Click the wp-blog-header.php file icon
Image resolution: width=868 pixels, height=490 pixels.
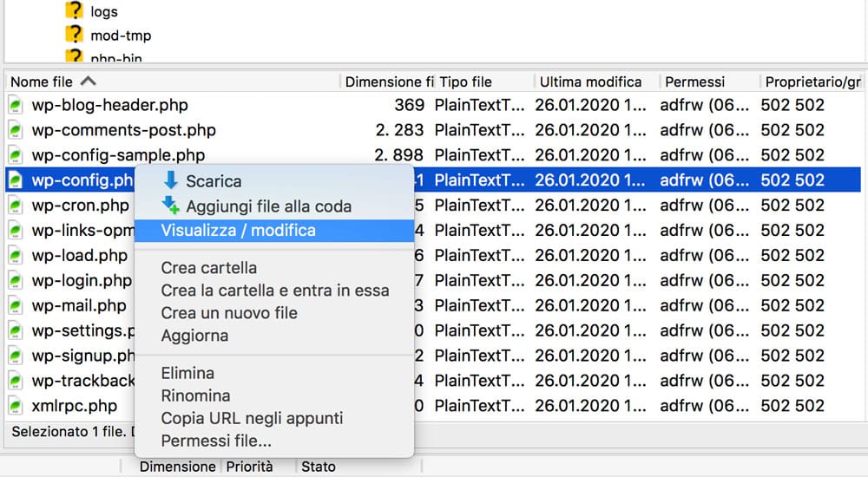[x=16, y=105]
